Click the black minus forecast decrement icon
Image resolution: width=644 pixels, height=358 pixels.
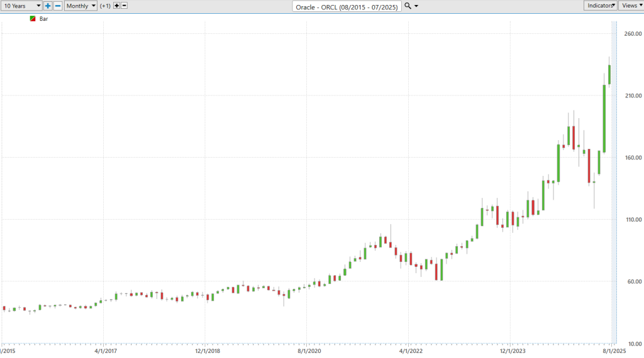click(124, 6)
